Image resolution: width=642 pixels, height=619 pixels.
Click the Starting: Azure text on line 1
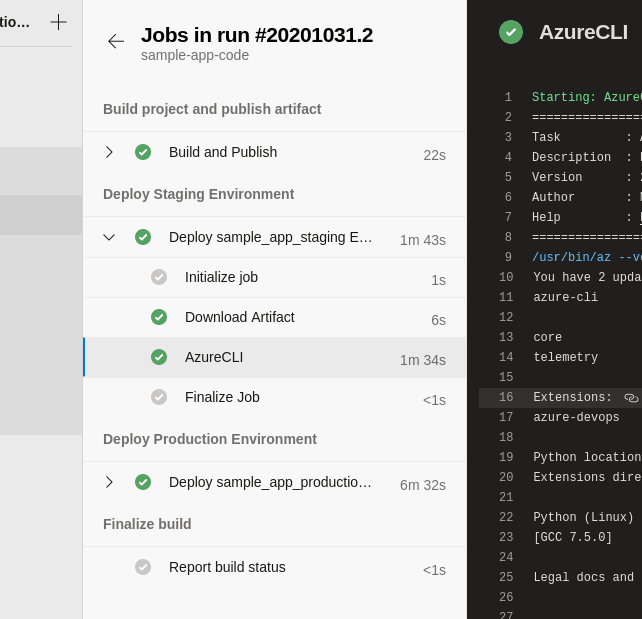587,97
